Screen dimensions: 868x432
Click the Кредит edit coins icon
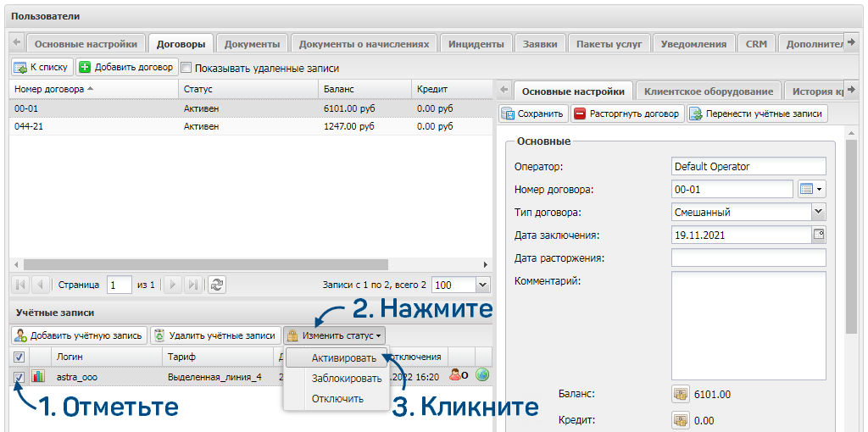(x=679, y=420)
